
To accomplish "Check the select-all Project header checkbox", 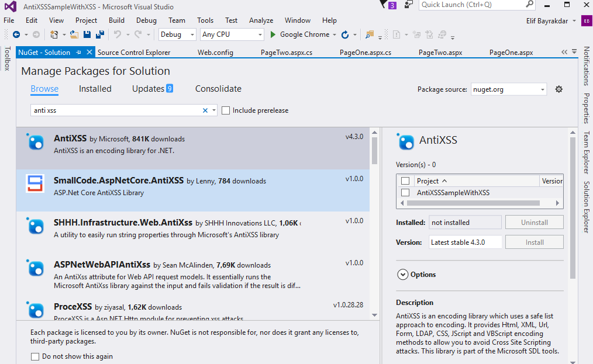I will (405, 181).
